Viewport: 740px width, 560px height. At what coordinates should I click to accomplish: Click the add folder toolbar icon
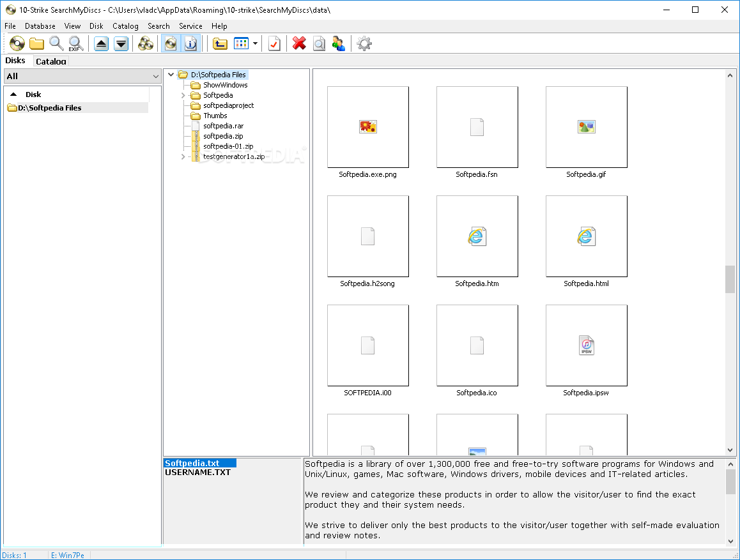36,44
